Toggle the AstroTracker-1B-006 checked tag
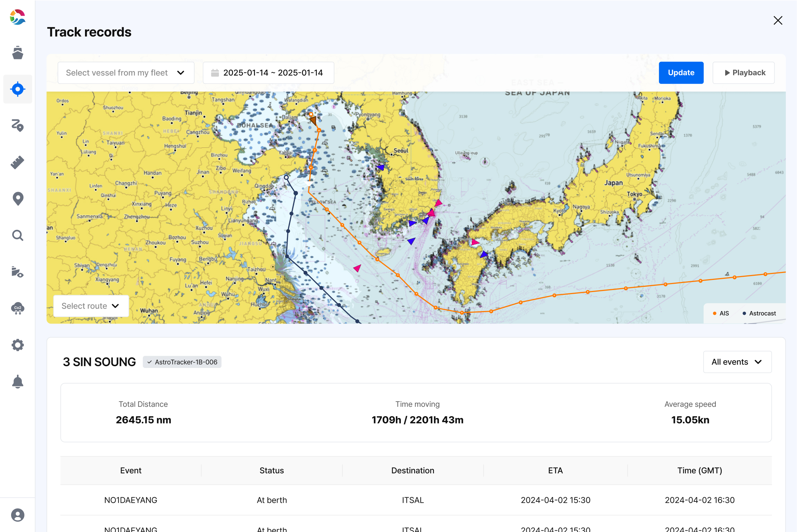This screenshot has width=798, height=532. click(x=182, y=362)
